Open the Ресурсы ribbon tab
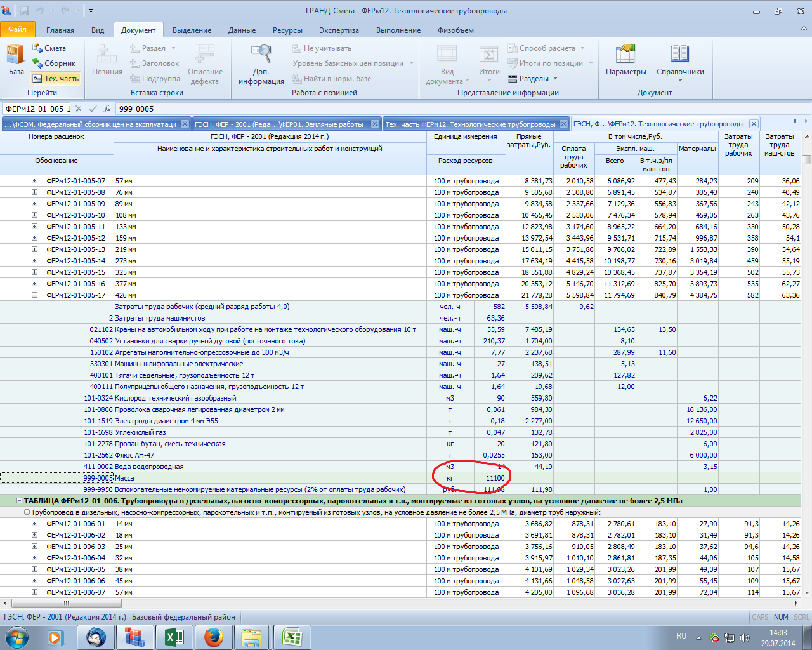Image resolution: width=812 pixels, height=650 pixels. pyautogui.click(x=287, y=30)
